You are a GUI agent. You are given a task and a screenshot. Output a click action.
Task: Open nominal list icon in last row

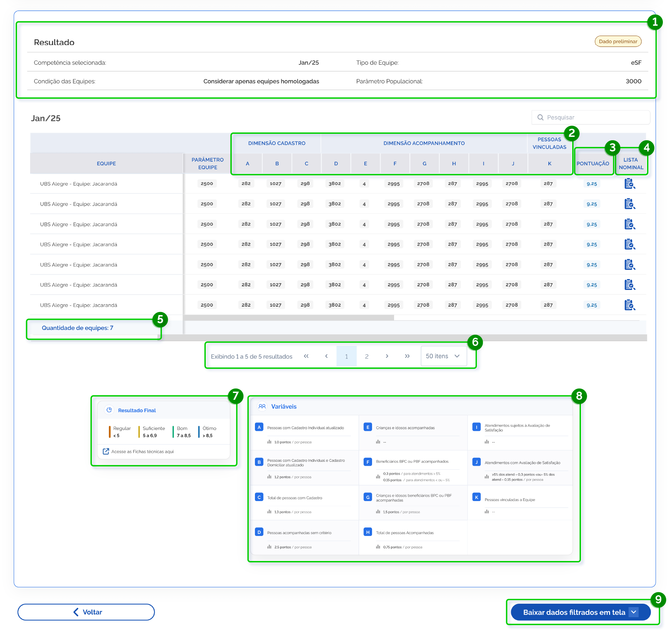(x=629, y=305)
